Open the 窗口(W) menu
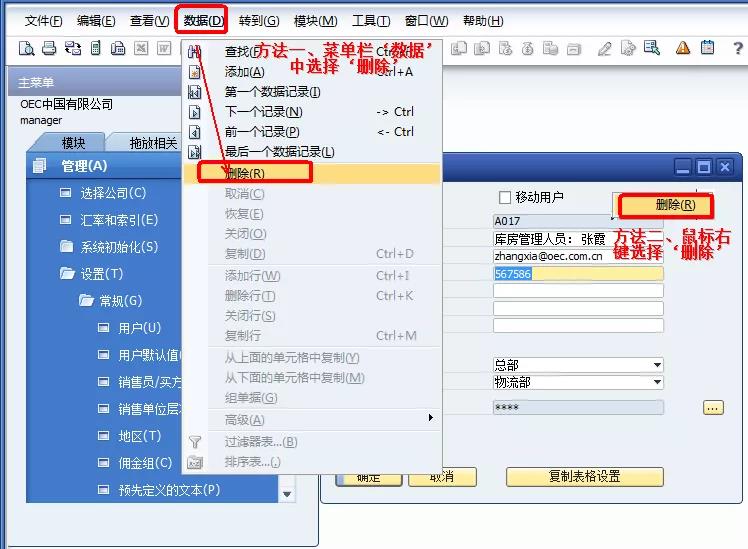The height and width of the screenshot is (549, 748). tap(426, 21)
